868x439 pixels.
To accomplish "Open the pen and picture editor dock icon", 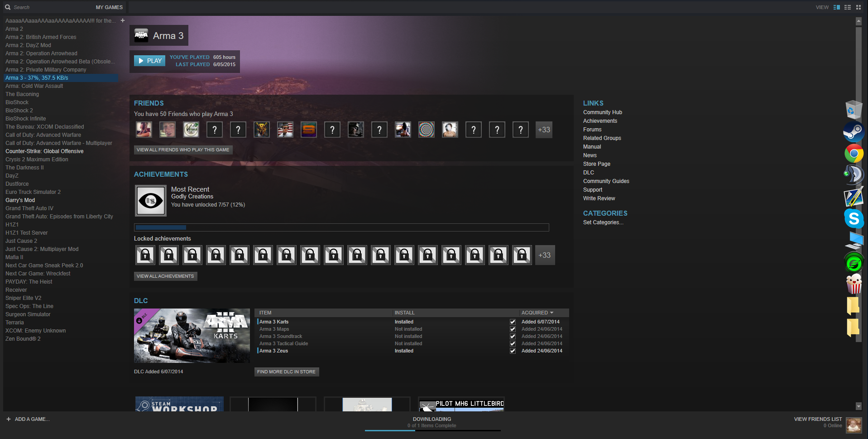I will point(854,197).
